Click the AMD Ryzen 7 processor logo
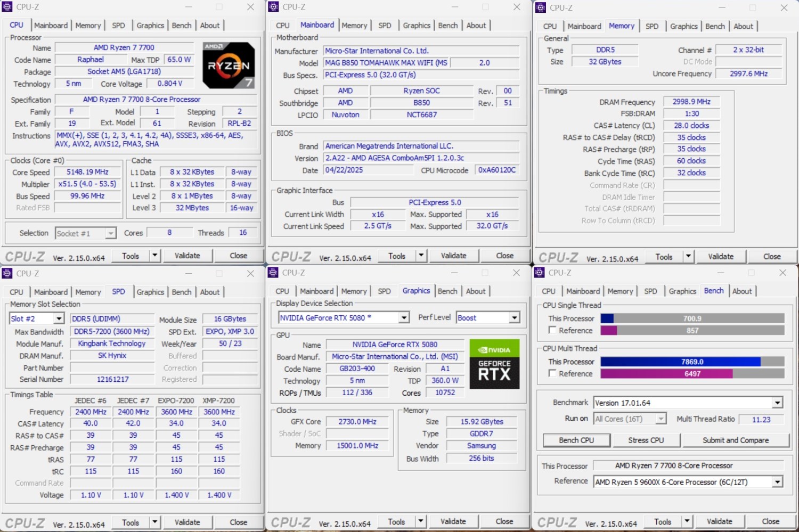799x532 pixels. click(x=229, y=66)
